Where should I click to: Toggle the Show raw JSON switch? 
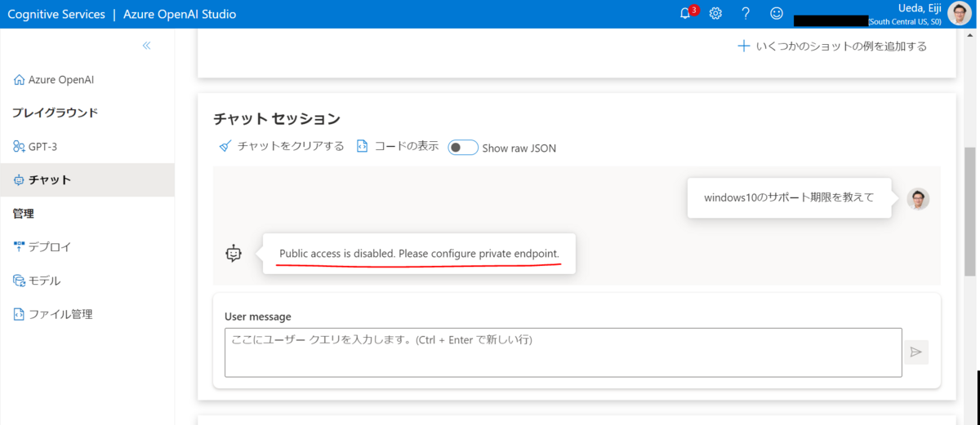(463, 148)
